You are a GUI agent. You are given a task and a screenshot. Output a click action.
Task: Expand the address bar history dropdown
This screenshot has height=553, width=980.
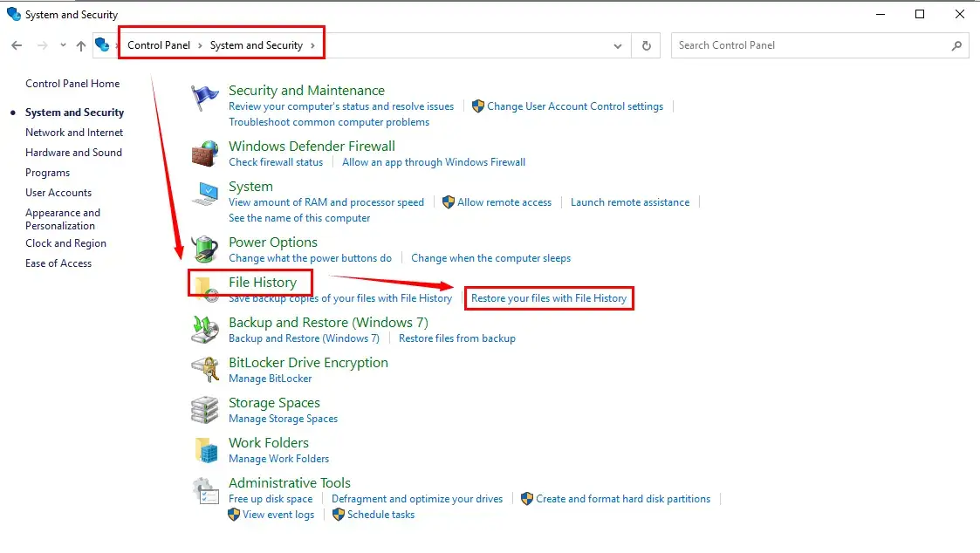(618, 45)
